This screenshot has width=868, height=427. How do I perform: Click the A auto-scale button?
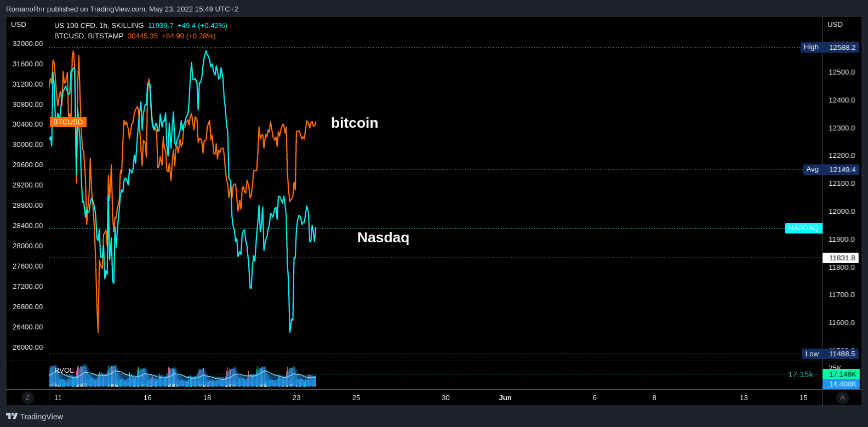tap(842, 397)
